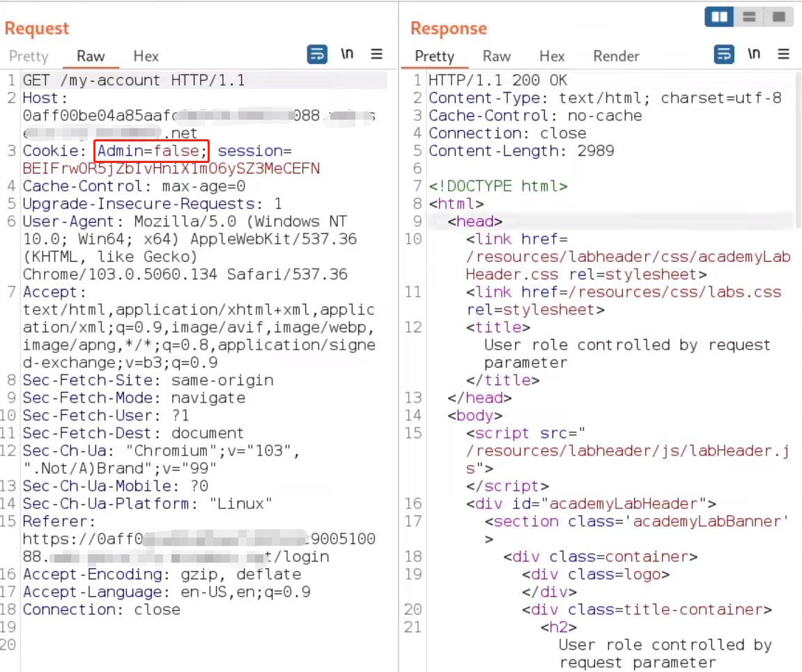Show \n characters in Response pane
Viewport: 802px width, 672px height.
(754, 54)
